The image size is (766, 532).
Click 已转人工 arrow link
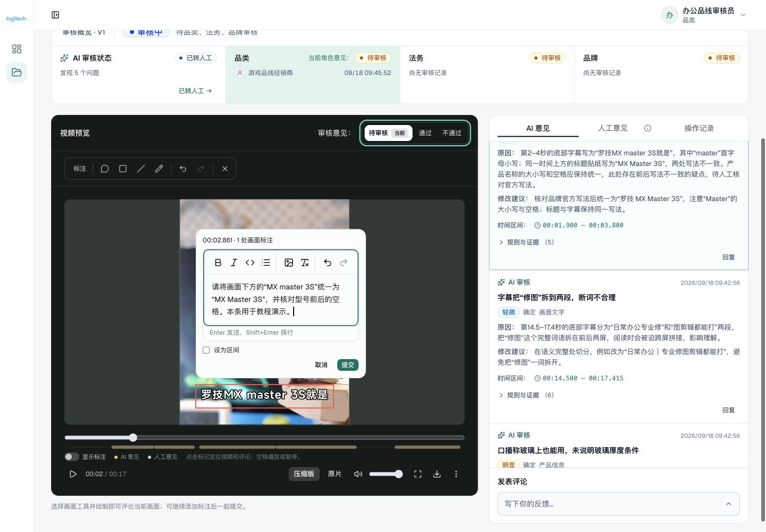[195, 91]
